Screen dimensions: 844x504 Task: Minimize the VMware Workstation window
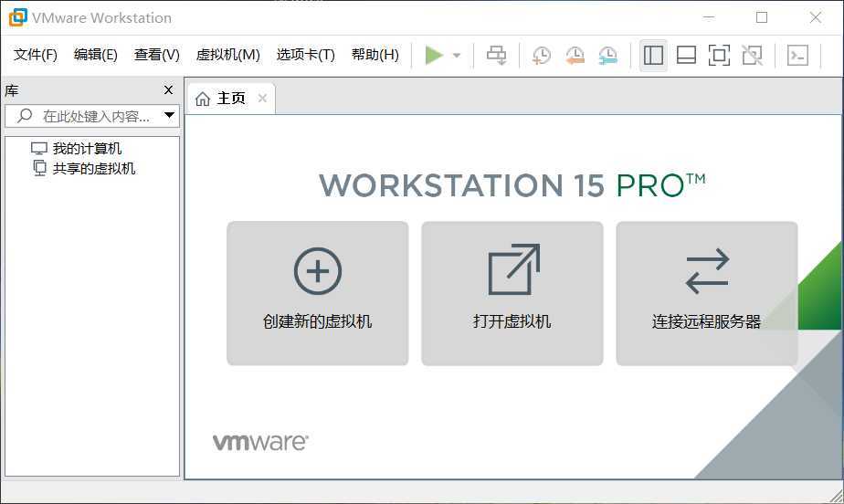point(709,17)
